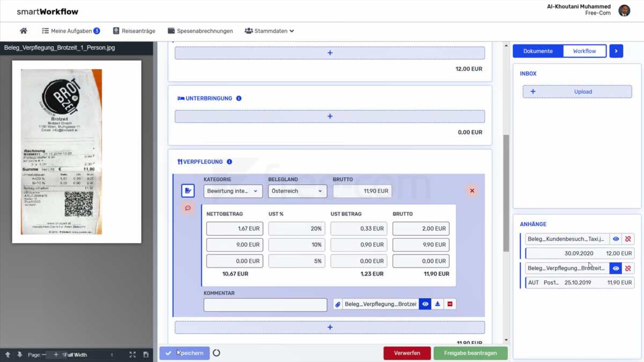Open the Verpflegung info icon
This screenshot has height=362, width=644.
(x=229, y=161)
